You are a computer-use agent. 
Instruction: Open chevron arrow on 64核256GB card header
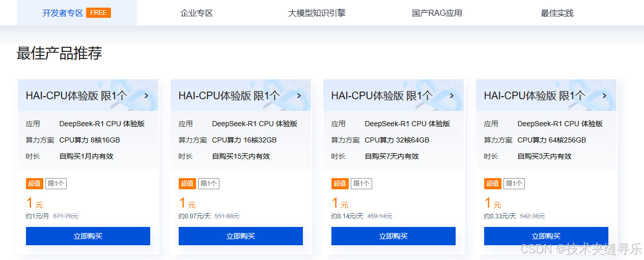coord(604,95)
